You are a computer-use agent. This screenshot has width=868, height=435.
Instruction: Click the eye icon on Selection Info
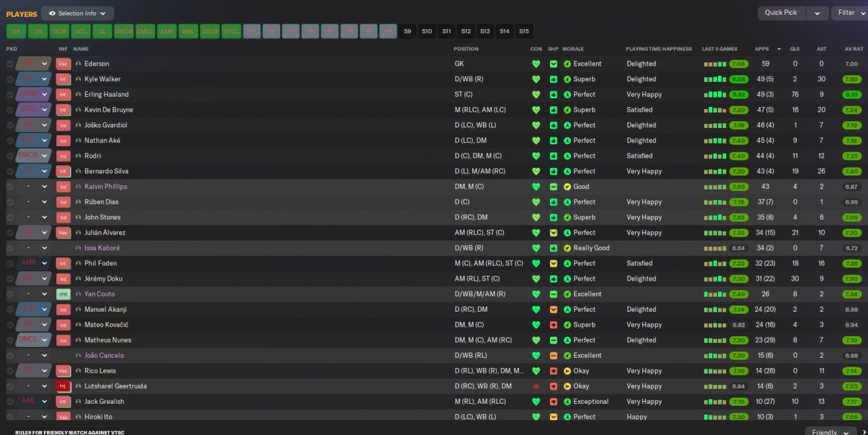tap(52, 13)
